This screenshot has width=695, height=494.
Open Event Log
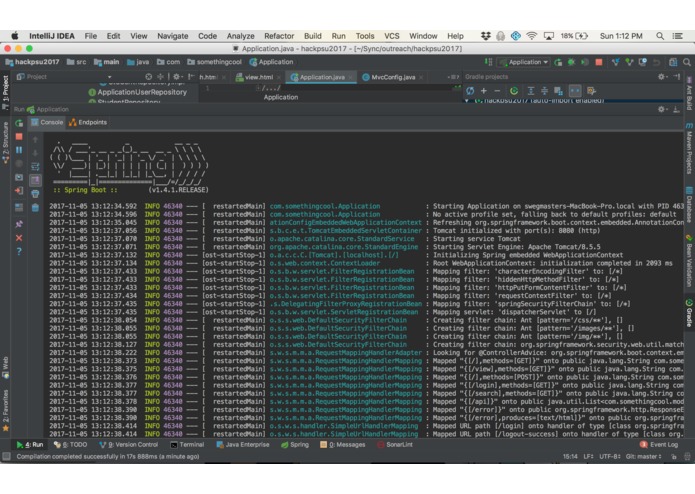pyautogui.click(x=659, y=444)
